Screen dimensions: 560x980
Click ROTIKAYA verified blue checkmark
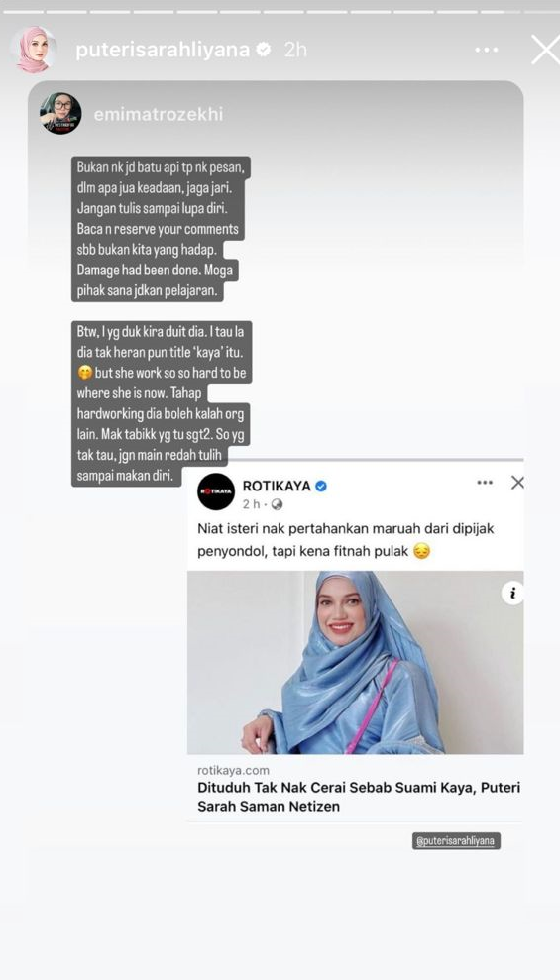tap(321, 486)
